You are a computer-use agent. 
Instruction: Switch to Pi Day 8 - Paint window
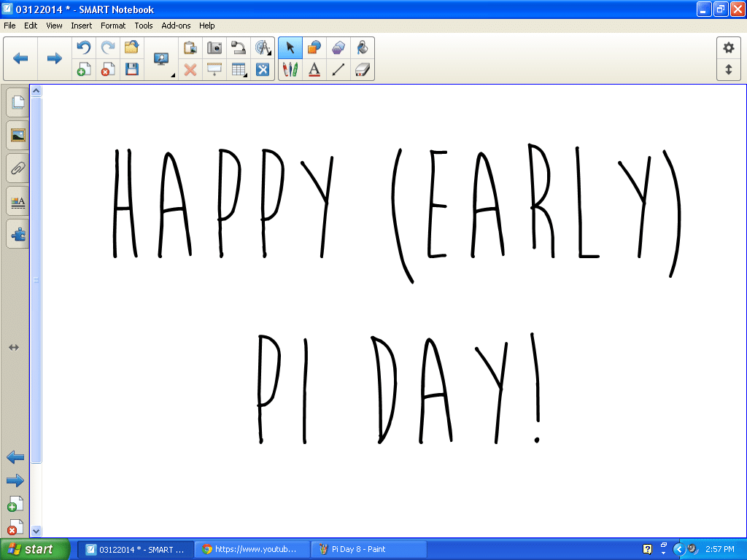pos(368,550)
